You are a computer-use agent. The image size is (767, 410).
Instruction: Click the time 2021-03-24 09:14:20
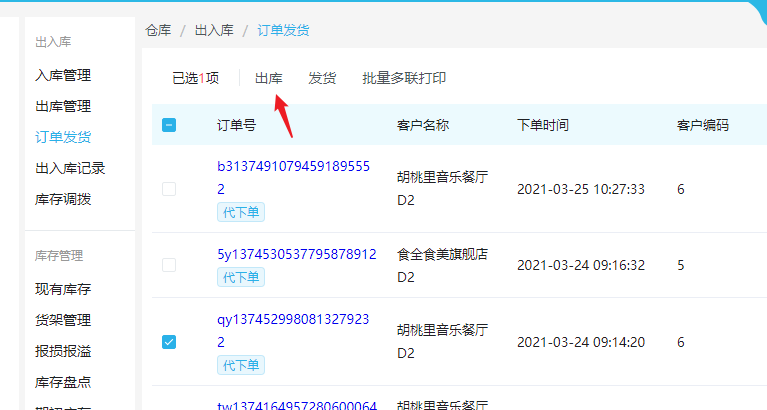coord(581,342)
